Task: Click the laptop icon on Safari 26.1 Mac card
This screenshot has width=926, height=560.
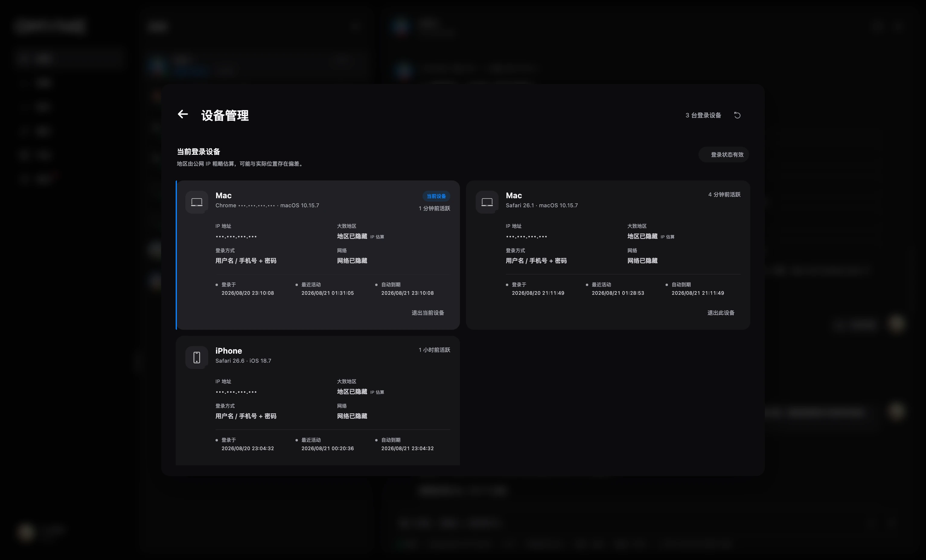Action: [487, 202]
